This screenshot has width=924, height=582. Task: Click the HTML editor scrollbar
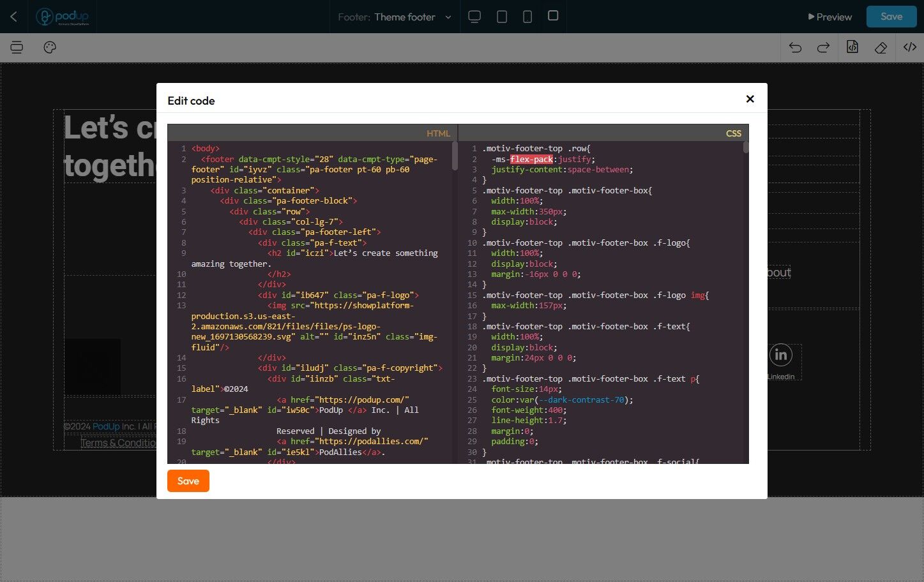[x=455, y=156]
